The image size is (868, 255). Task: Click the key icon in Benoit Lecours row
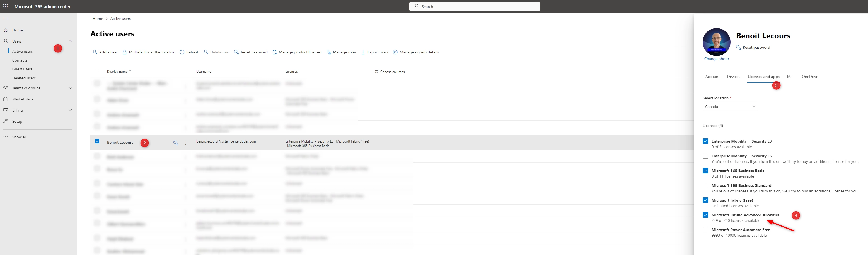(x=176, y=143)
